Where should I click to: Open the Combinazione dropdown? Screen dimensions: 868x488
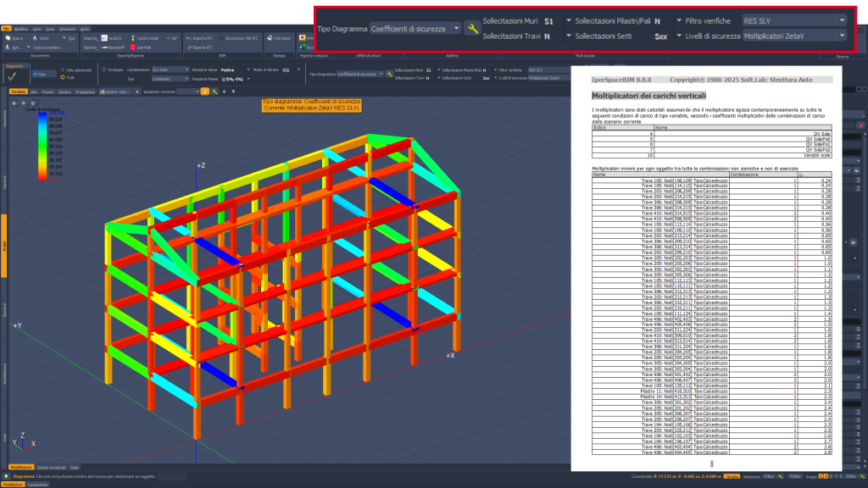(x=170, y=69)
